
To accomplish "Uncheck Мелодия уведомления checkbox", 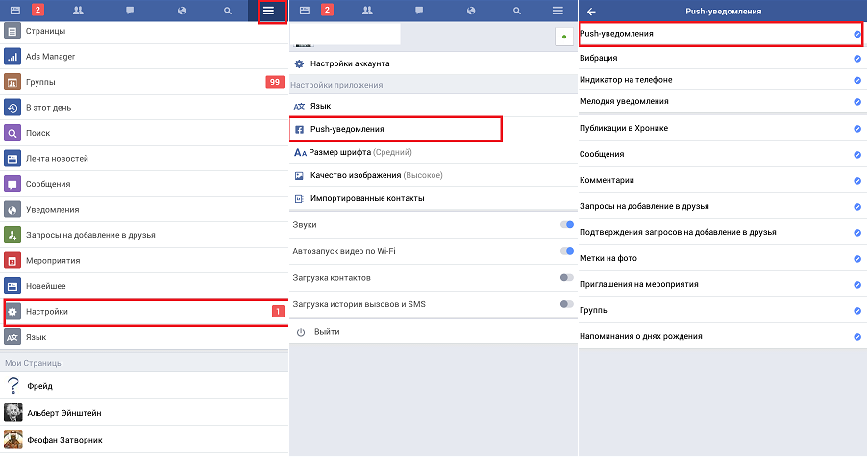I will pos(856,101).
